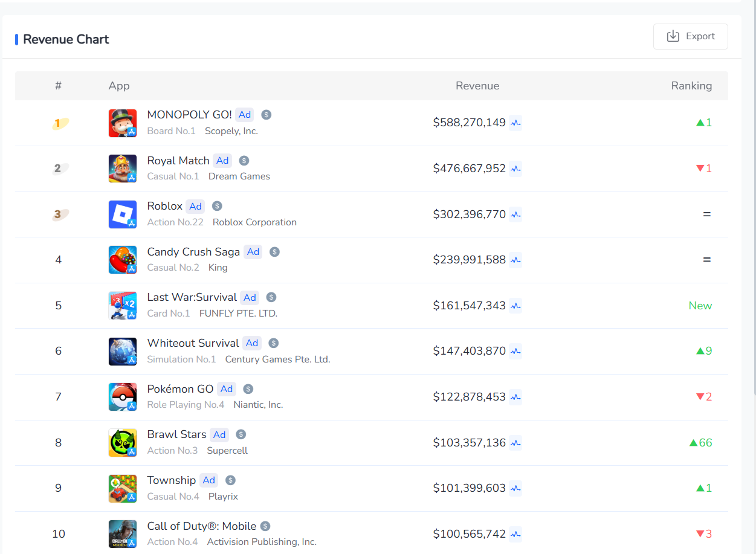This screenshot has width=756, height=554.
Task: Open the Whiteout Survival name link
Action: 193,343
